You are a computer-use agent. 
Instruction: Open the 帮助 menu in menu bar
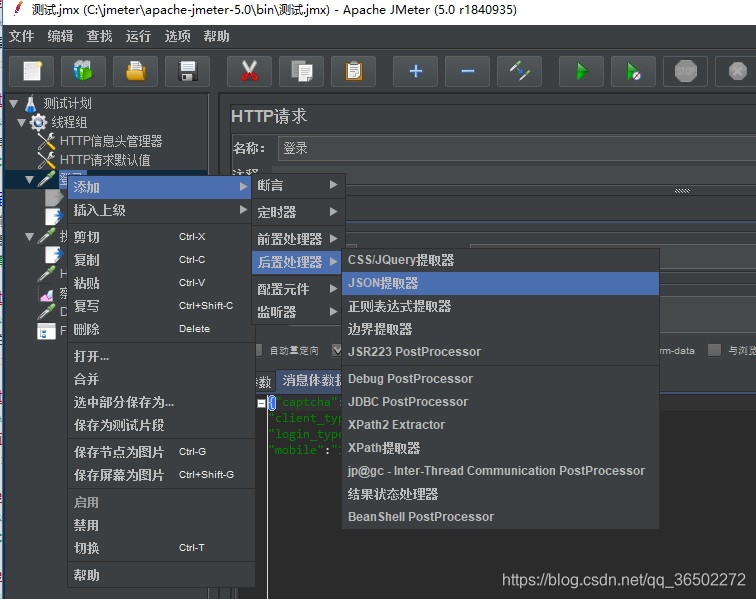216,36
